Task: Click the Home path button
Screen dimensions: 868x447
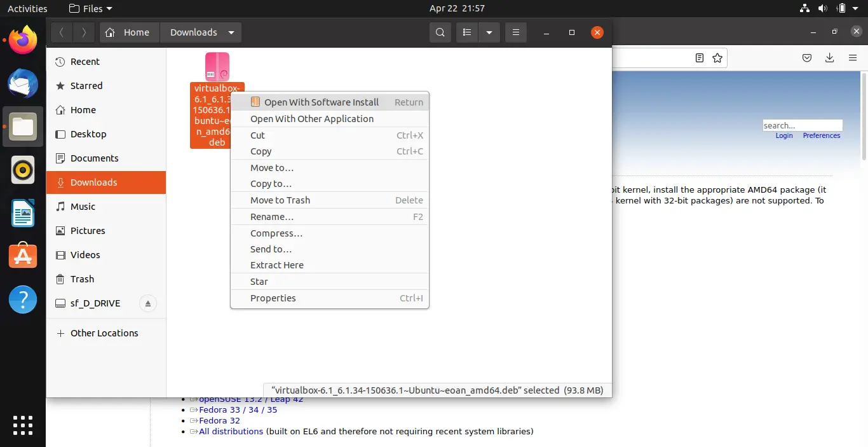Action: tap(130, 32)
